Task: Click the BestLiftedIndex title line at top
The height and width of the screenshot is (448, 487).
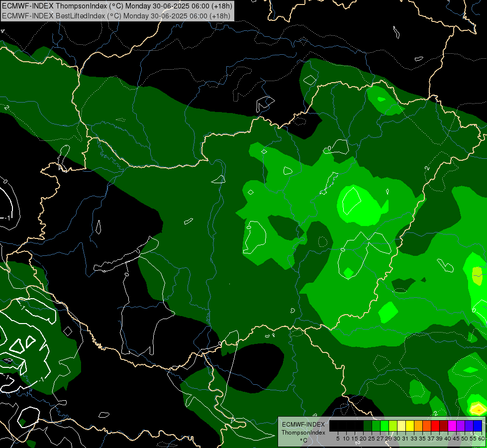Action: pos(116,16)
